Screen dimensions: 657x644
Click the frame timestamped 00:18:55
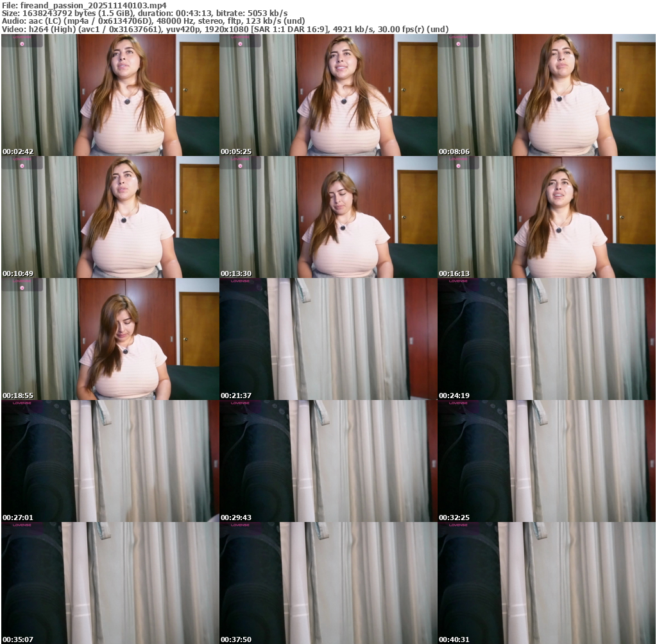point(110,339)
